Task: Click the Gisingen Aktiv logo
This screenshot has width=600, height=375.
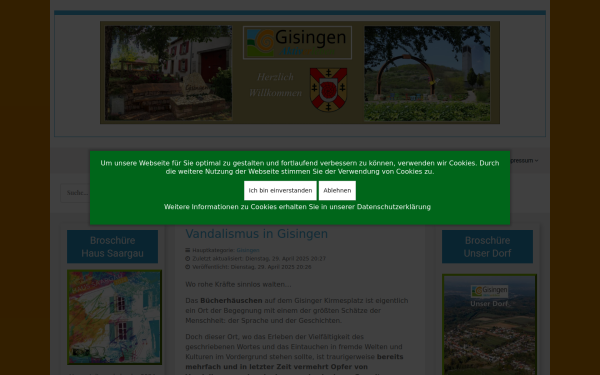Action: 297,42
